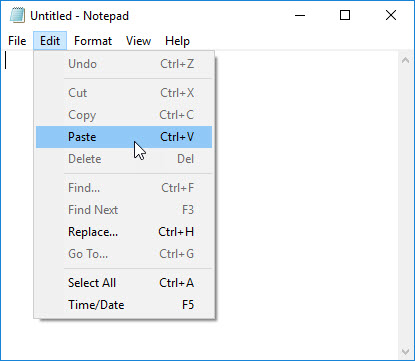
Task: Close the open Edit menu
Action: coord(50,41)
